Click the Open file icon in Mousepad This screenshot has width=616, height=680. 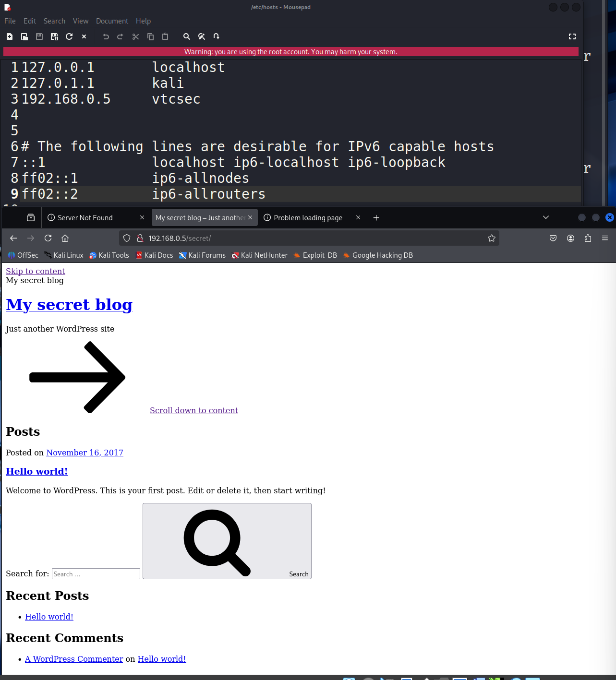24,36
